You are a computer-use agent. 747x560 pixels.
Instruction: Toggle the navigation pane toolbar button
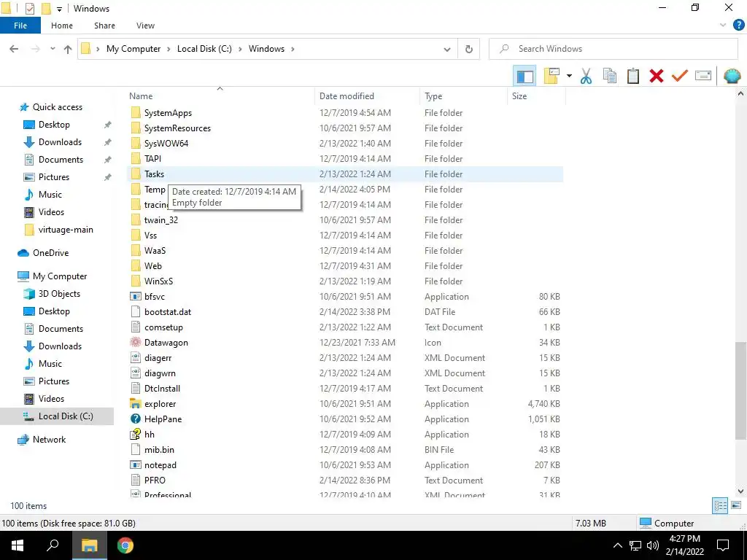click(525, 76)
